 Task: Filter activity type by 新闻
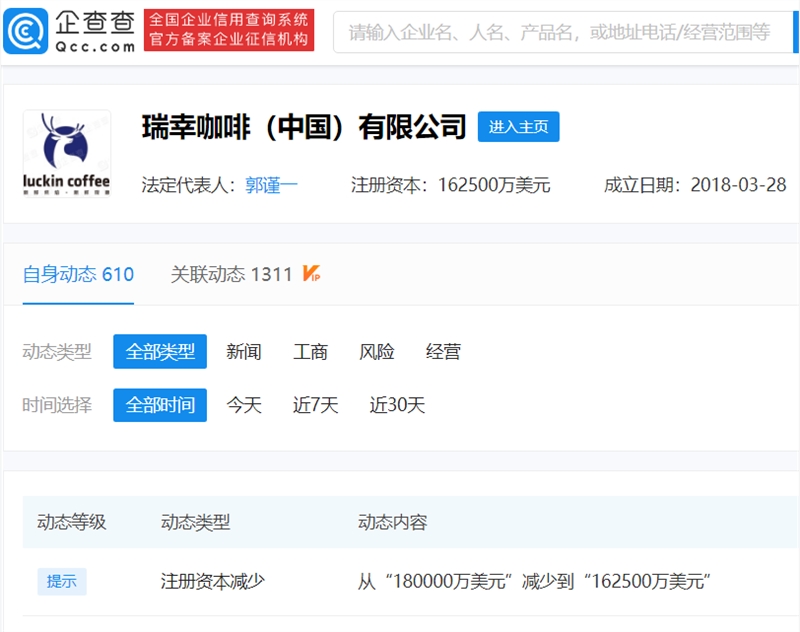pyautogui.click(x=244, y=352)
